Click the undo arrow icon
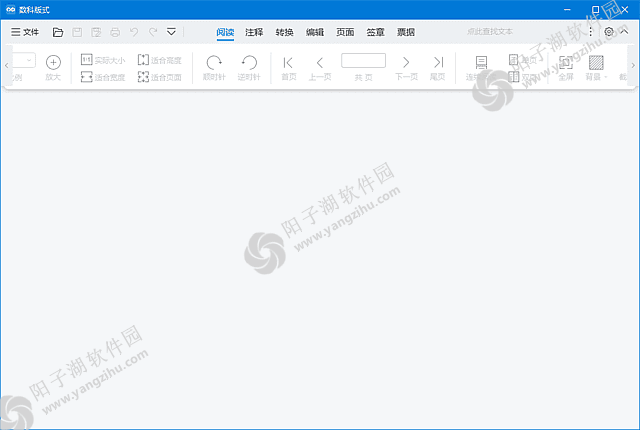Image resolution: width=640 pixels, height=430 pixels. [134, 32]
